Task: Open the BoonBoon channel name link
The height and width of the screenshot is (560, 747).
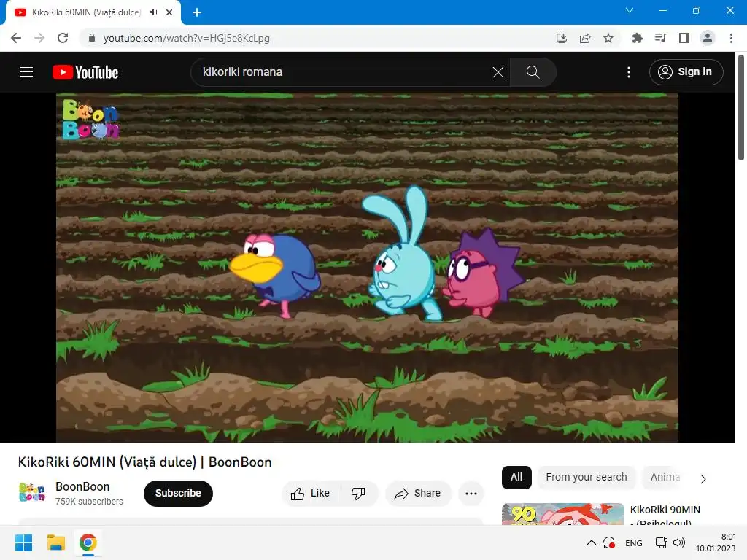Action: (82, 486)
